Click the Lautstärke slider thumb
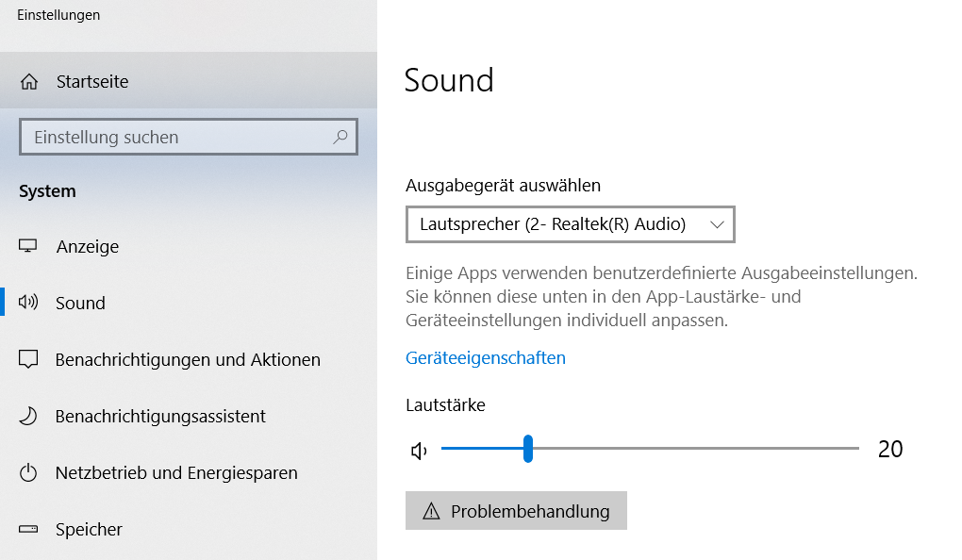Image resolution: width=962 pixels, height=560 pixels. click(x=527, y=449)
